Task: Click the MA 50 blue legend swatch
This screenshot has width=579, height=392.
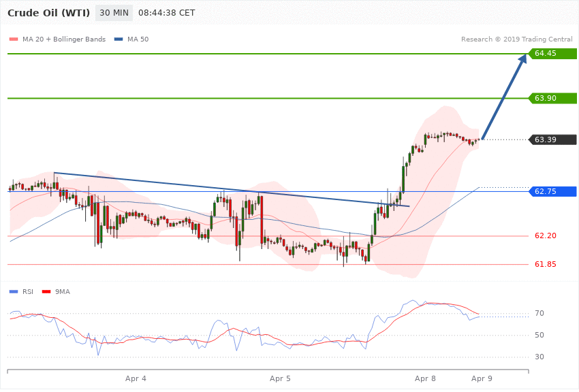Action: click(119, 39)
